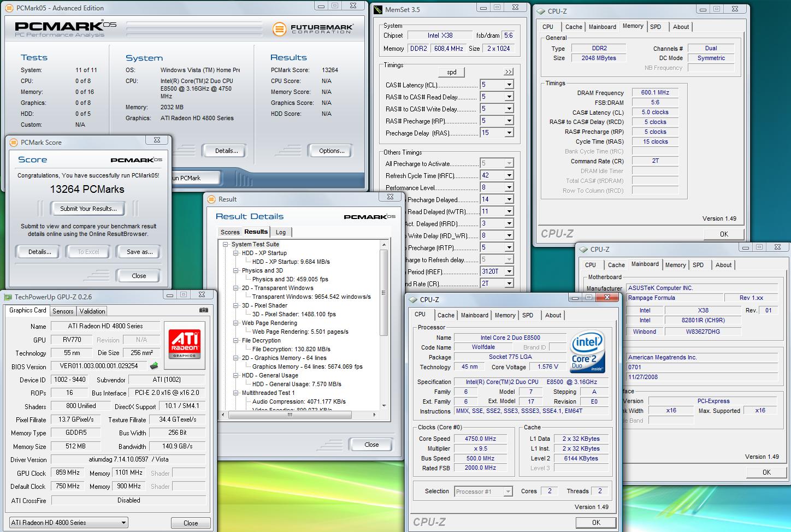Click the Driver Version field in GPU-Z

click(x=128, y=460)
